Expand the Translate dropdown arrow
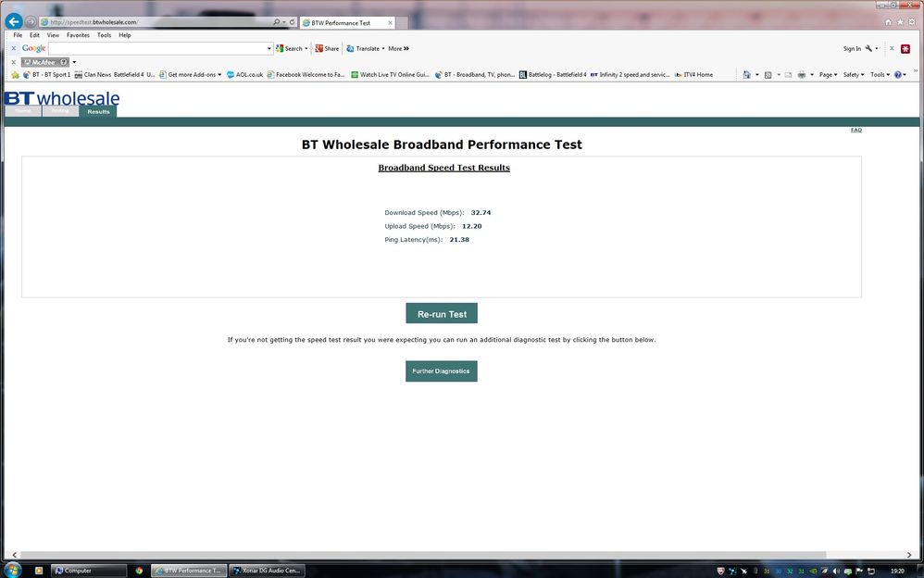 click(x=383, y=48)
